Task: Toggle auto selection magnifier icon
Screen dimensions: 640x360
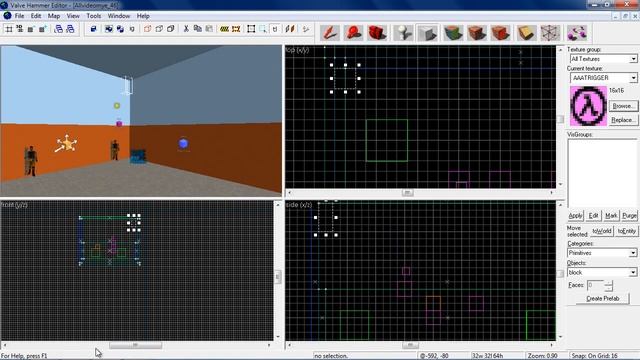Action: 263,29
